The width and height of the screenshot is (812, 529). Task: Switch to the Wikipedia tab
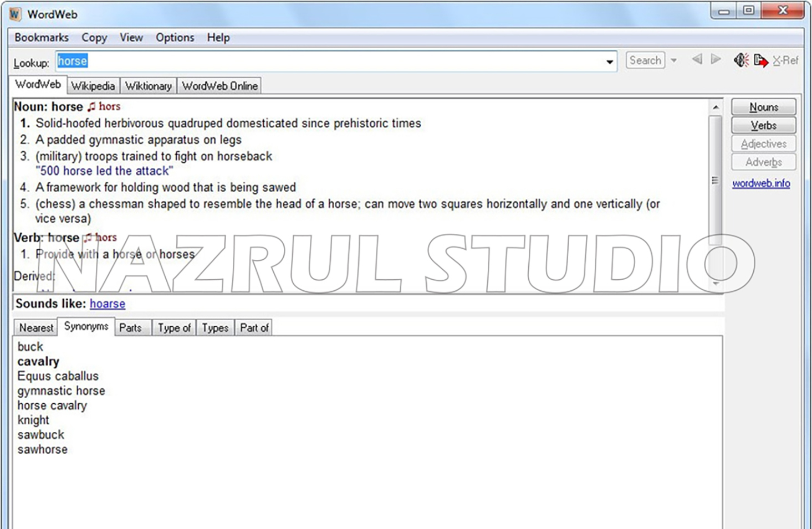pyautogui.click(x=93, y=86)
